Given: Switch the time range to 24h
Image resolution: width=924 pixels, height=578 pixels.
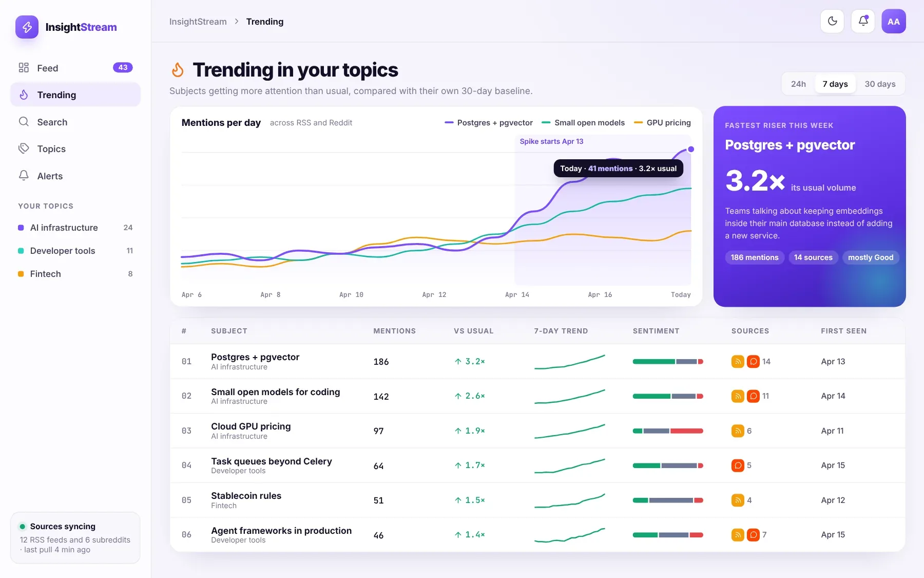Looking at the screenshot, I should (x=798, y=84).
